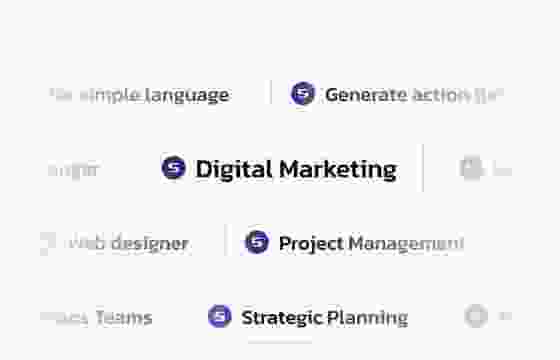Click the faded square icon before Web designer
Screen dimensions: 560x360
48,244
